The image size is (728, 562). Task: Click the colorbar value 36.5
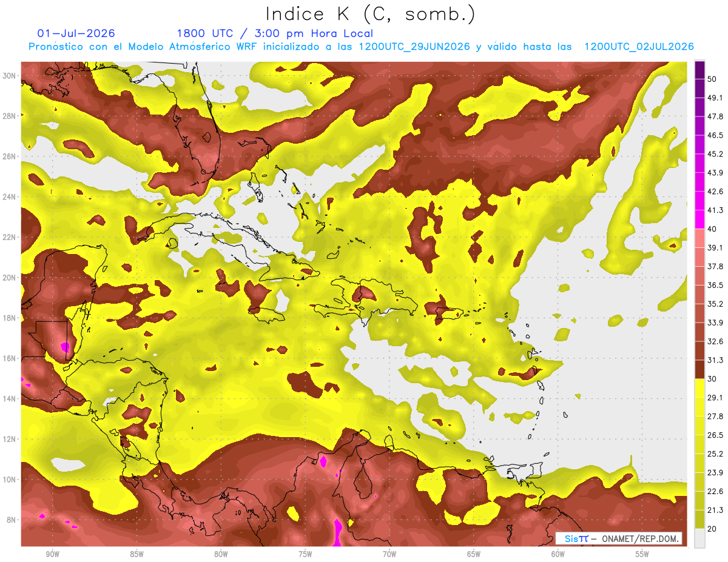coord(716,285)
